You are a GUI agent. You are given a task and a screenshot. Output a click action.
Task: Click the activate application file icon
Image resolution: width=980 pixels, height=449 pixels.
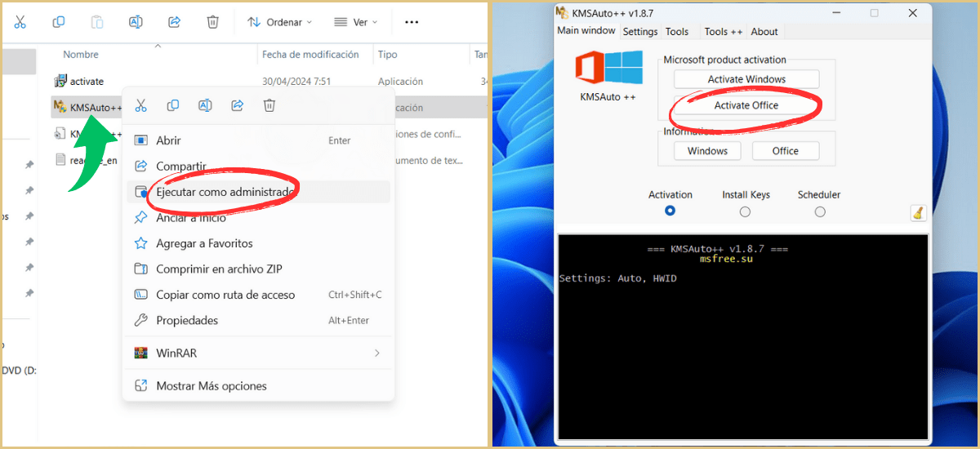point(60,81)
